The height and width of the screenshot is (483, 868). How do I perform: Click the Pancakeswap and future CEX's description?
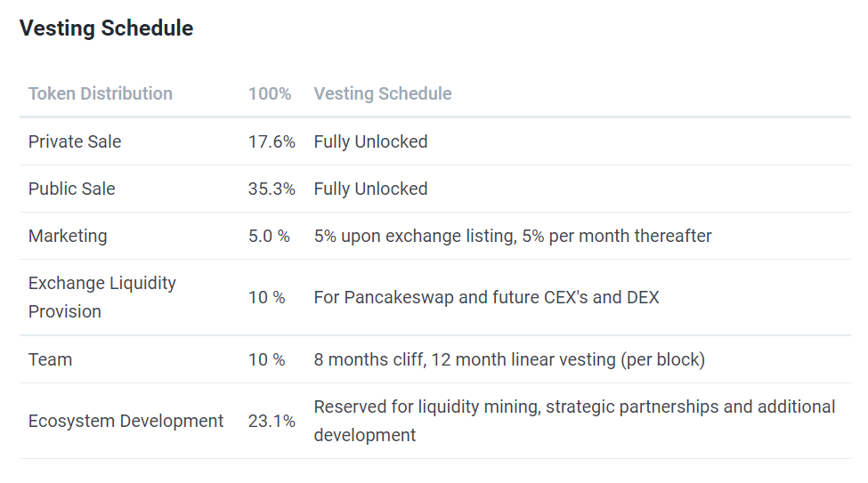(x=486, y=297)
